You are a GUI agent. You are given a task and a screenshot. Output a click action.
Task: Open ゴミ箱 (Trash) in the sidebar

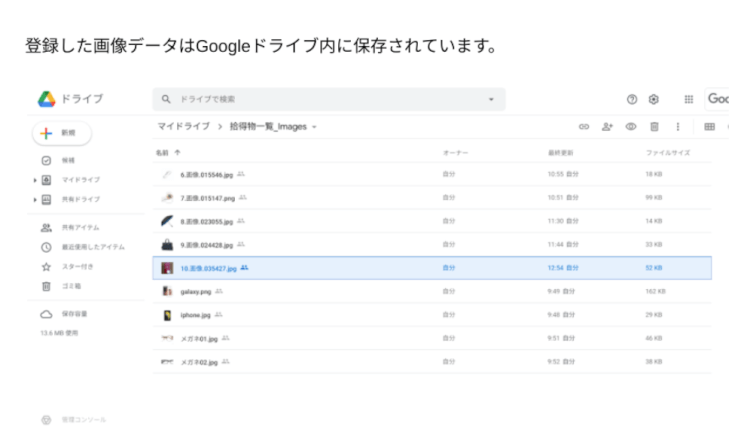coord(71,286)
